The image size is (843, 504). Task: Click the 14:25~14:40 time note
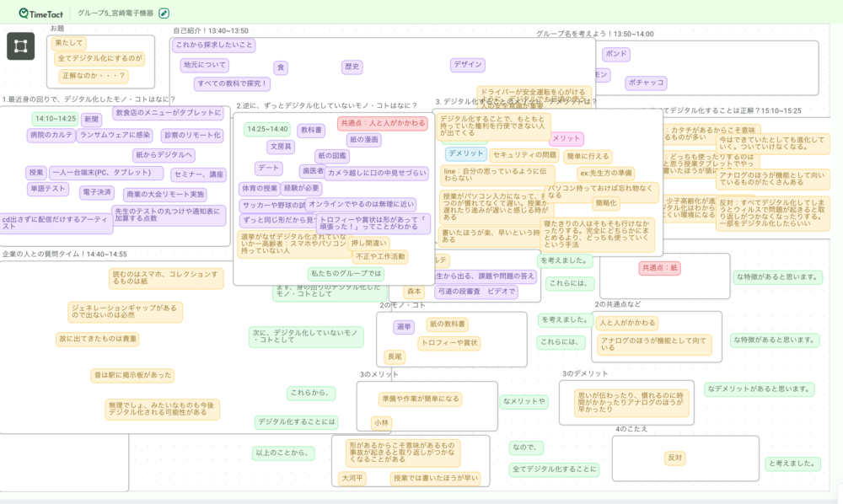[267, 130]
